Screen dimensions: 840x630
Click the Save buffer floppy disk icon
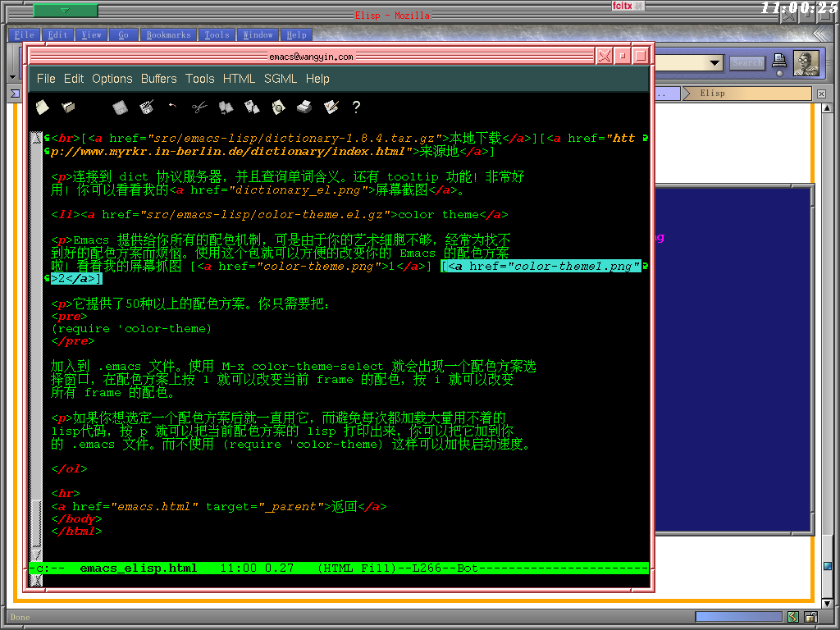[x=120, y=107]
